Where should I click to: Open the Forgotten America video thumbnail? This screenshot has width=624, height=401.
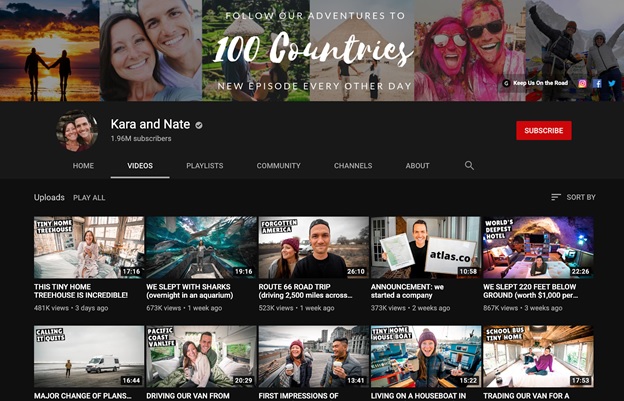314,247
